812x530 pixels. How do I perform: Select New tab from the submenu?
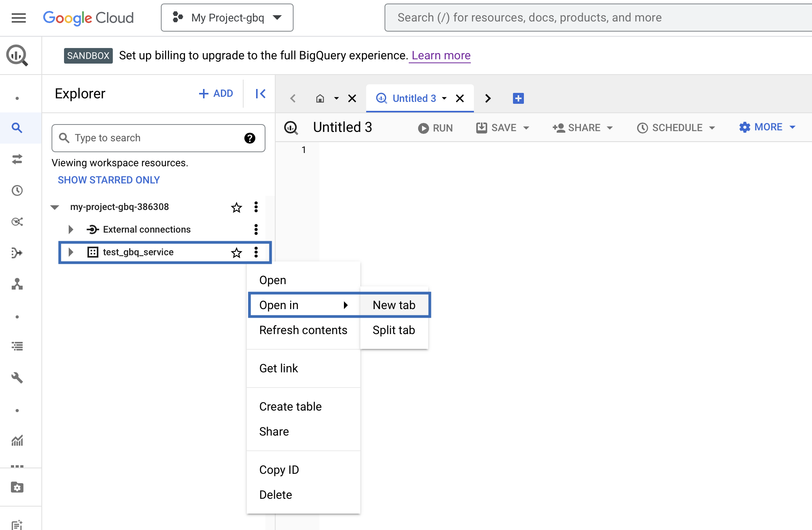click(x=394, y=305)
